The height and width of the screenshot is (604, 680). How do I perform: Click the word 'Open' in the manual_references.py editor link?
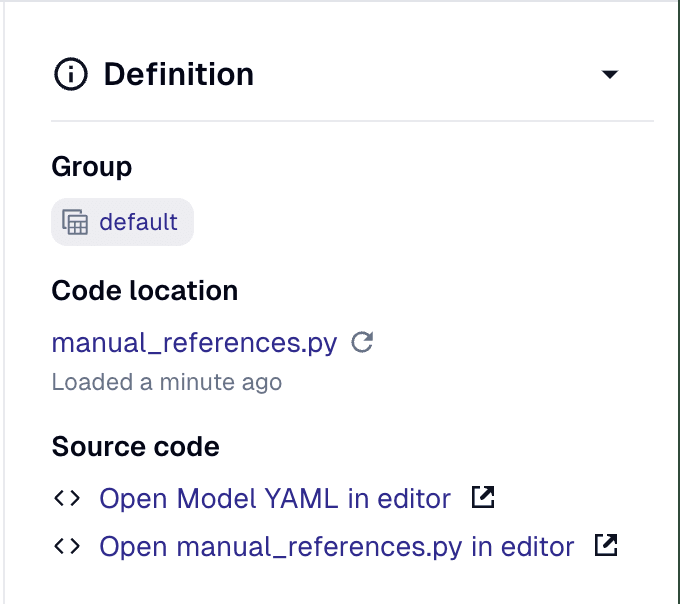tap(133, 547)
